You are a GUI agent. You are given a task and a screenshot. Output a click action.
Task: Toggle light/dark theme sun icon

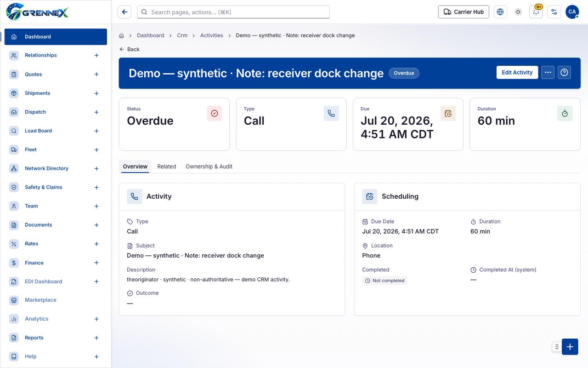[x=518, y=12]
